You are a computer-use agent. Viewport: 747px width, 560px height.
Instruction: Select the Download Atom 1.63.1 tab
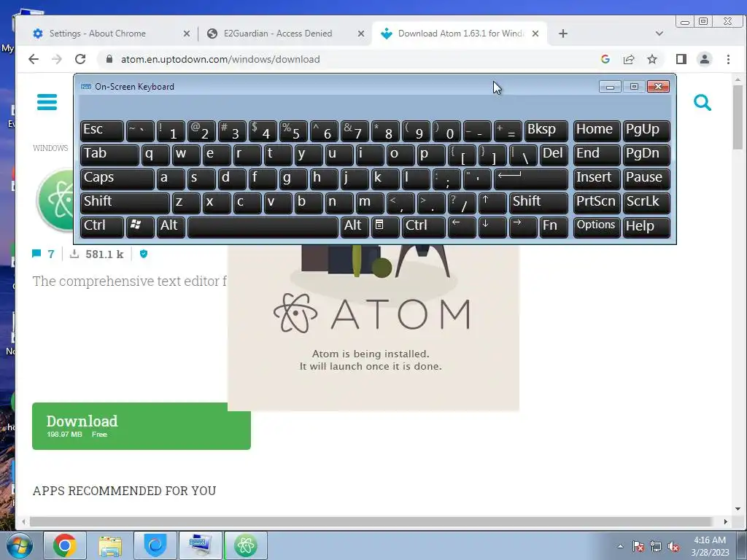point(461,34)
